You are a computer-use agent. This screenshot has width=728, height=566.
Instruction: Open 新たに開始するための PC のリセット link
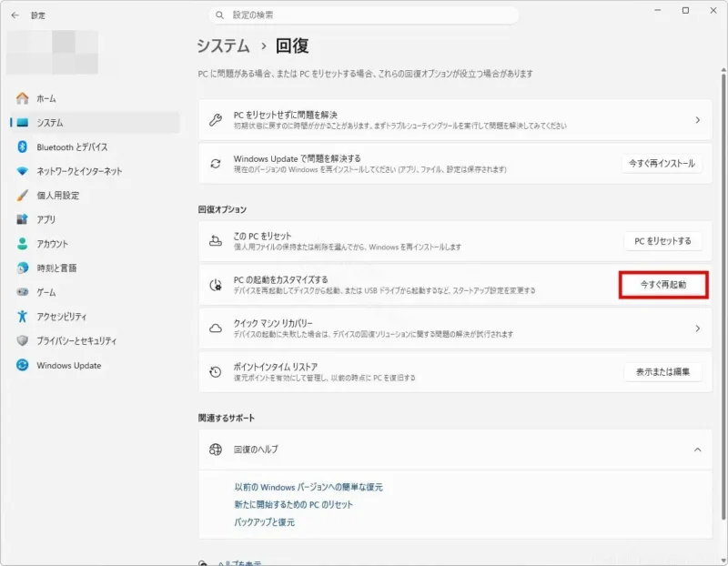[293, 505]
